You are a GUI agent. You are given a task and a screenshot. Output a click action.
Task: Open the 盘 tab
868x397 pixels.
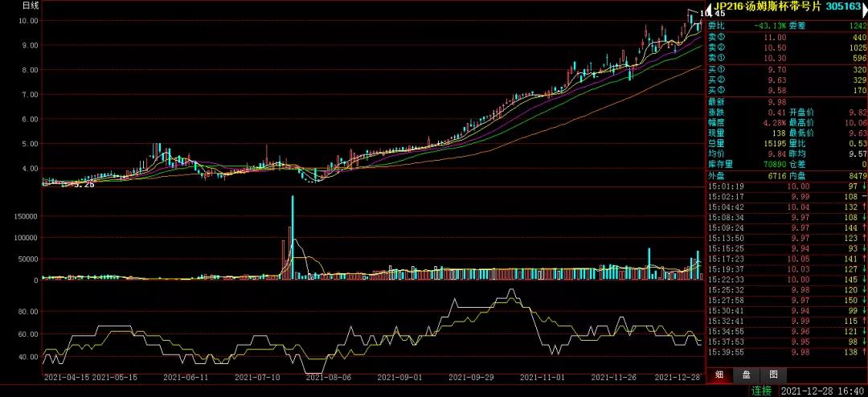[746, 374]
